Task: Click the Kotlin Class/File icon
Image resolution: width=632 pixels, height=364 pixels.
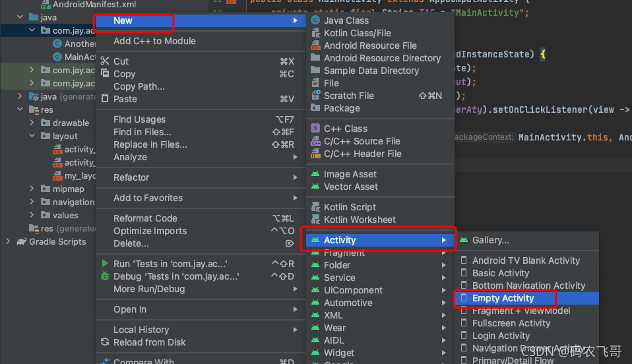Action: pos(315,33)
